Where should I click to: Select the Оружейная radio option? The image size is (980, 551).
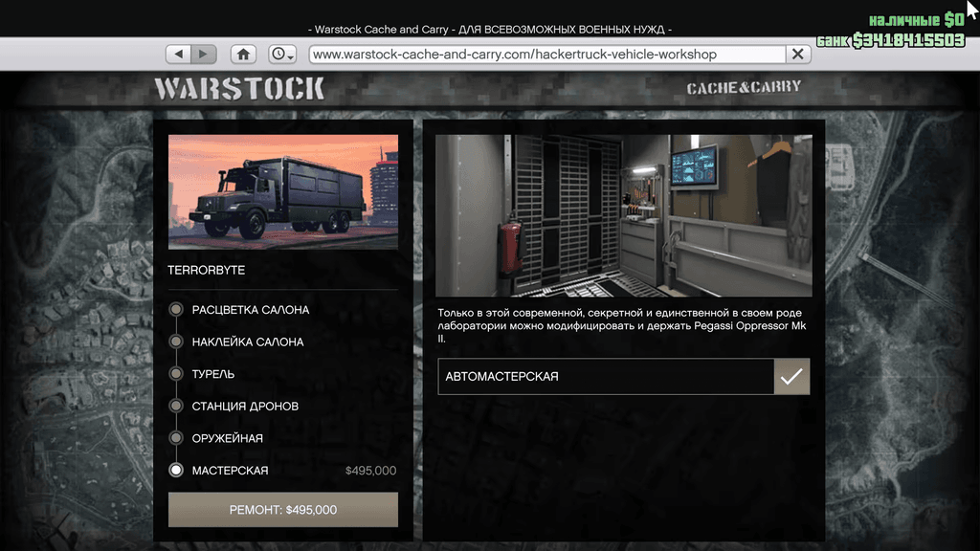tap(176, 438)
